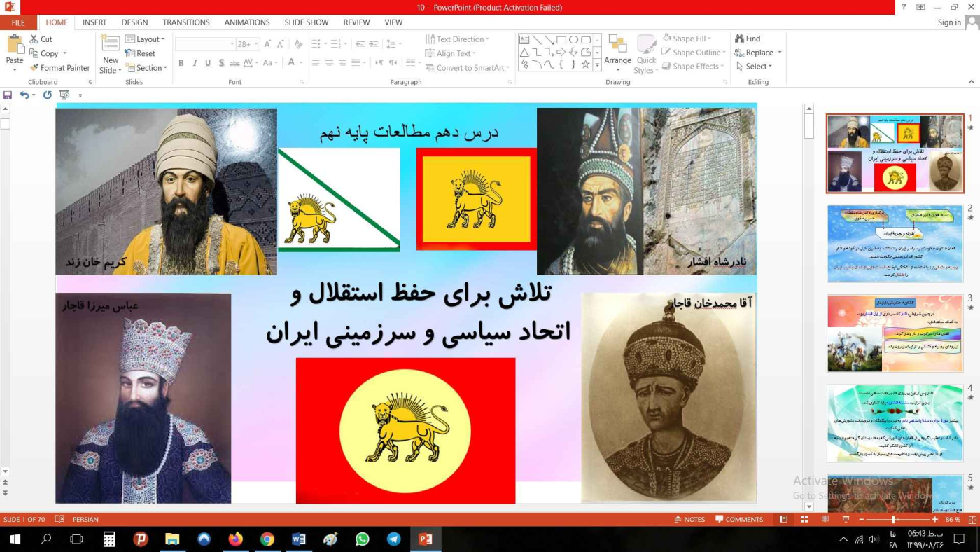Screen dimensions: 980x552
Task: Click the Undo arrow icon
Action: click(x=24, y=95)
